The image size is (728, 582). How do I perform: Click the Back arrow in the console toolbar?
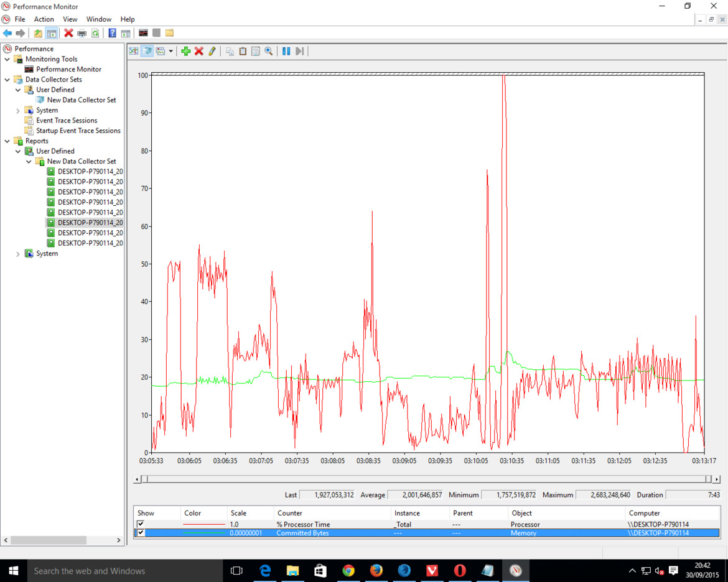[x=7, y=33]
